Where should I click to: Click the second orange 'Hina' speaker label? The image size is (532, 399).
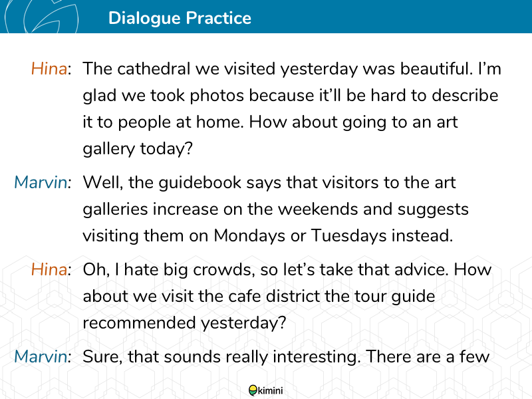49,270
